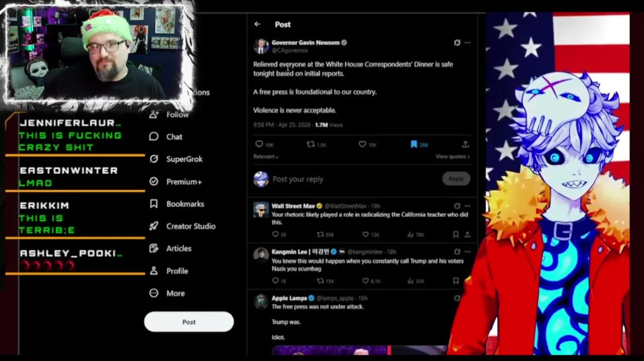Screen dimensions: 644x361
Task: Repost Kangmin Lee's comment
Action: pos(320,281)
